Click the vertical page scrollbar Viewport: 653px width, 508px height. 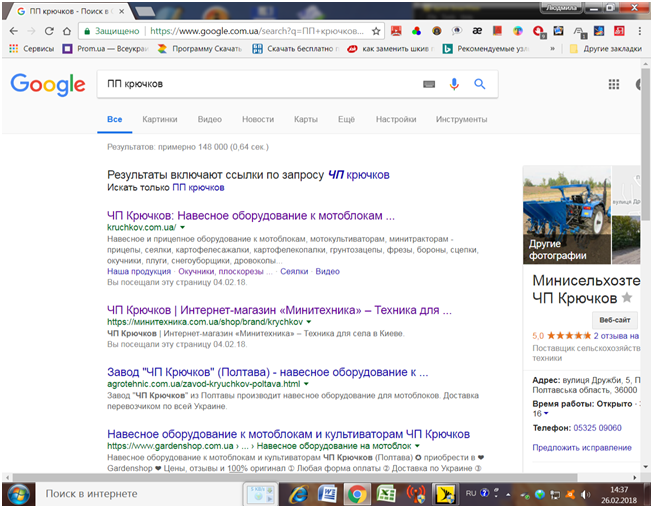(x=646, y=144)
